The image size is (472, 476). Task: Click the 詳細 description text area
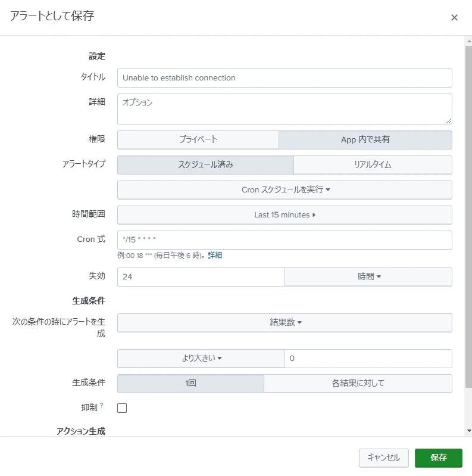[285, 109]
